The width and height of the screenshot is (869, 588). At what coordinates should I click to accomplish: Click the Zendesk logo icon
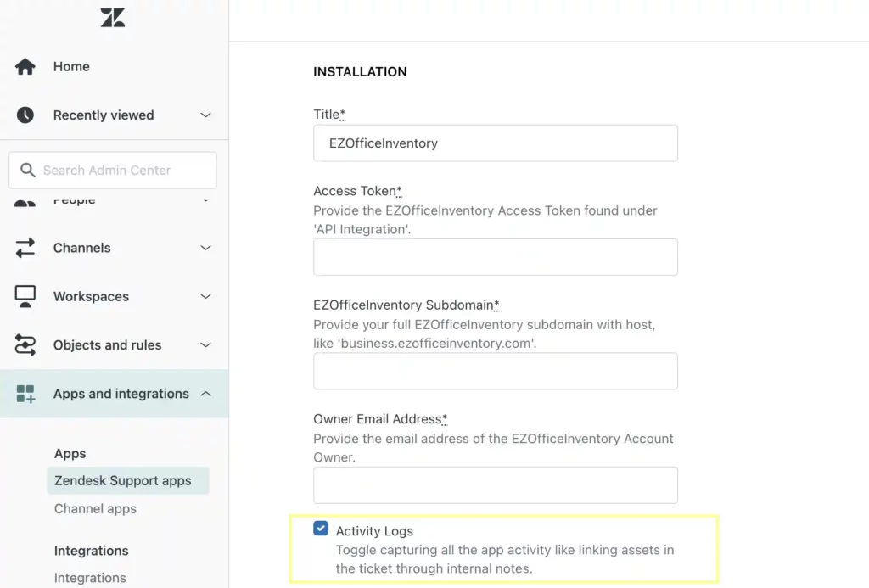pyautogui.click(x=113, y=18)
